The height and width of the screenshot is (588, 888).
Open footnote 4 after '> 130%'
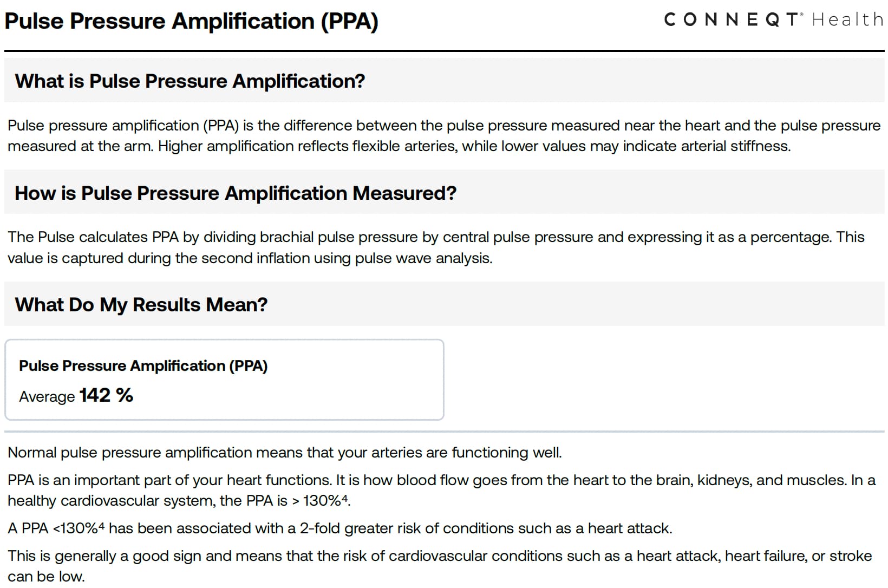[345, 498]
